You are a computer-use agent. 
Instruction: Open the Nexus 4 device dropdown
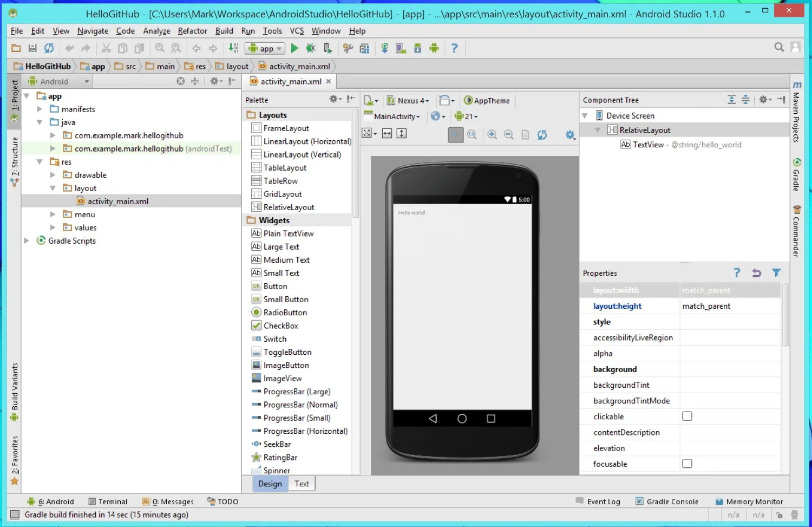coord(408,100)
